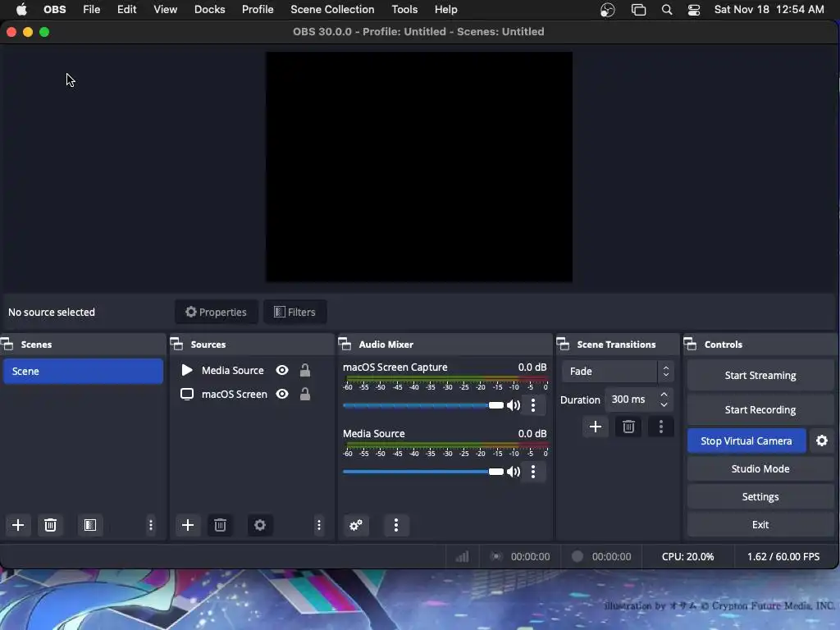This screenshot has width=840, height=630.
Task: Click the CPU: 20.0% status text
Action: click(x=688, y=557)
